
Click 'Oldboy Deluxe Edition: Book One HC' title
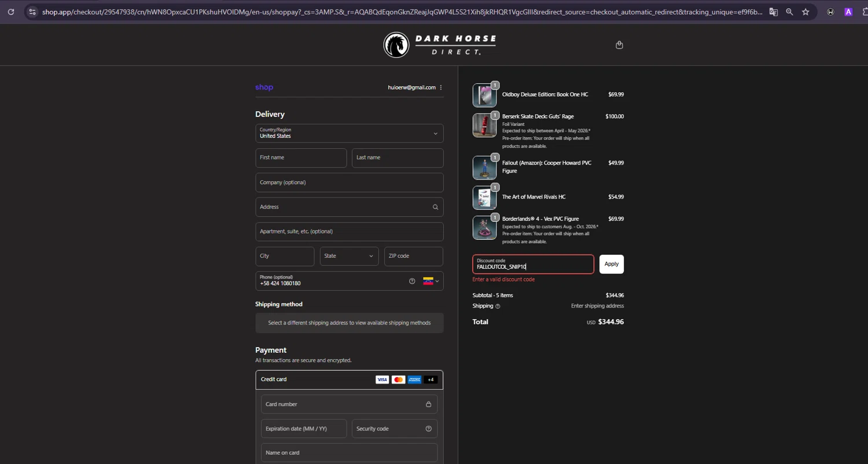[545, 94]
